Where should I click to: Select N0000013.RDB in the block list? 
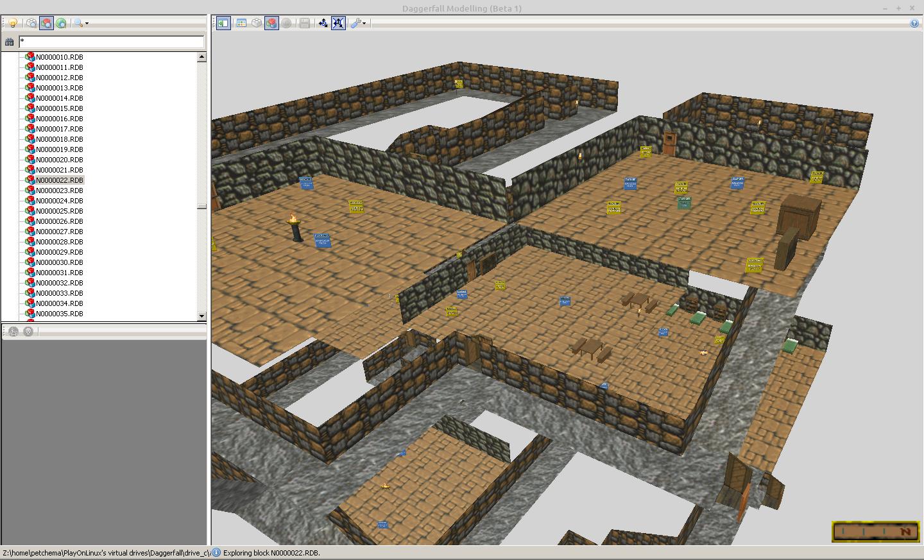(59, 88)
